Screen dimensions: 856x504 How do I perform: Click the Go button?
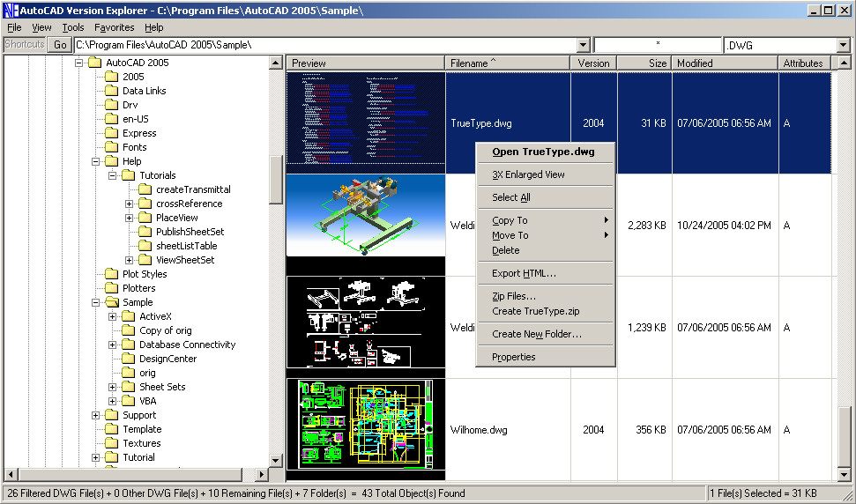click(60, 45)
